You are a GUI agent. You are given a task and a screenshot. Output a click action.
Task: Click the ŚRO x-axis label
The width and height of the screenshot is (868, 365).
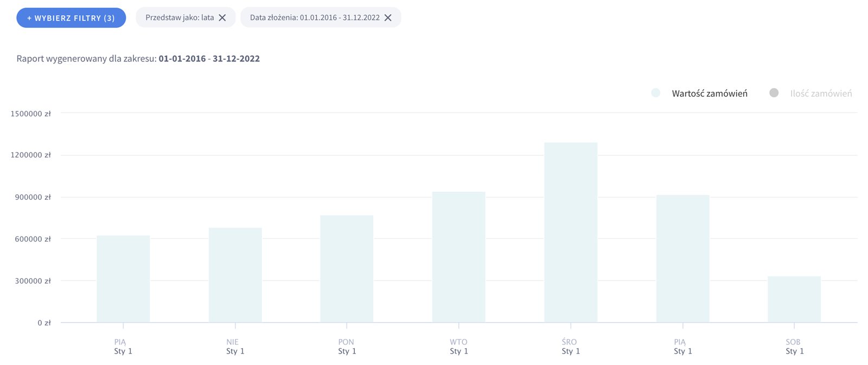click(570, 346)
